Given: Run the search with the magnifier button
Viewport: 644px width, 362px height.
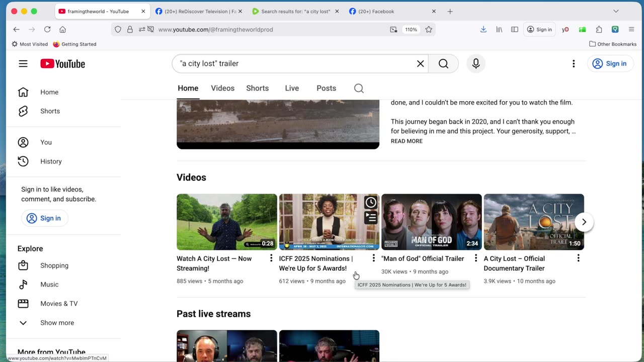Looking at the screenshot, I should click(x=443, y=64).
